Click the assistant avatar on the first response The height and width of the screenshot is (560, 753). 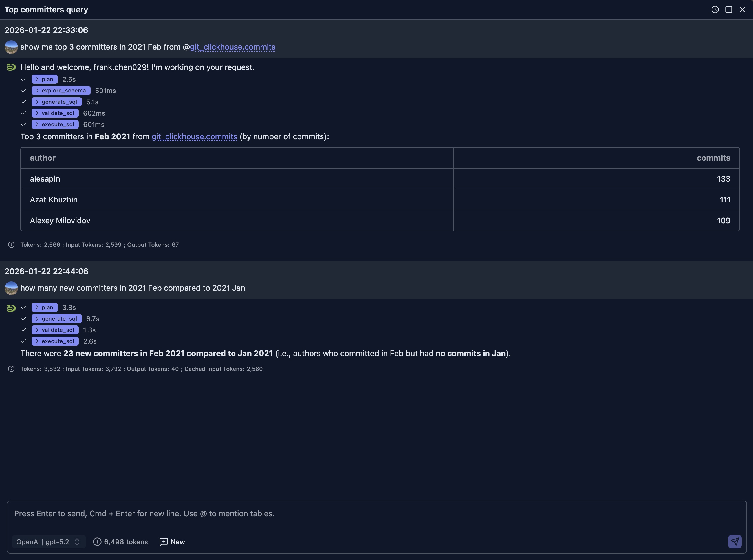(x=11, y=67)
